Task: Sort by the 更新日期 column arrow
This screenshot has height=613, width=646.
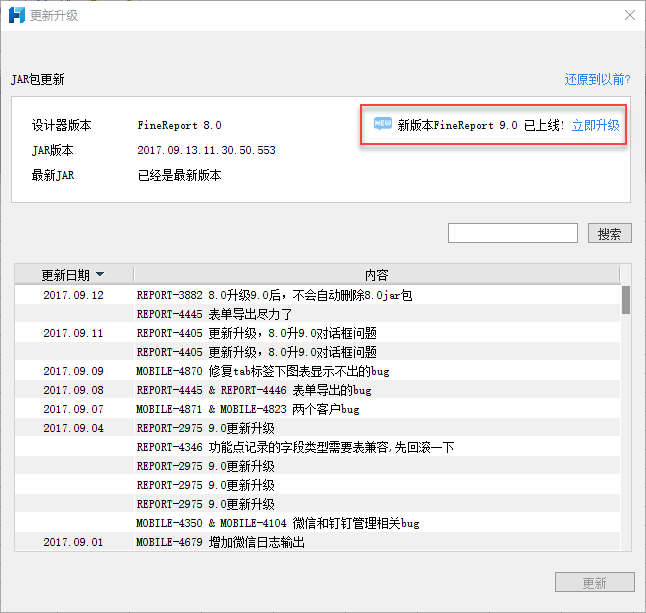Action: point(100,274)
